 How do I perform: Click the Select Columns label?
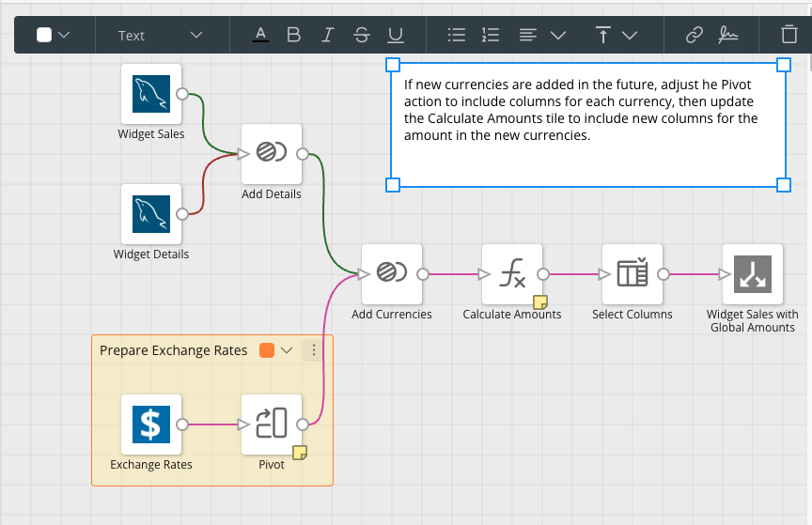pos(632,315)
